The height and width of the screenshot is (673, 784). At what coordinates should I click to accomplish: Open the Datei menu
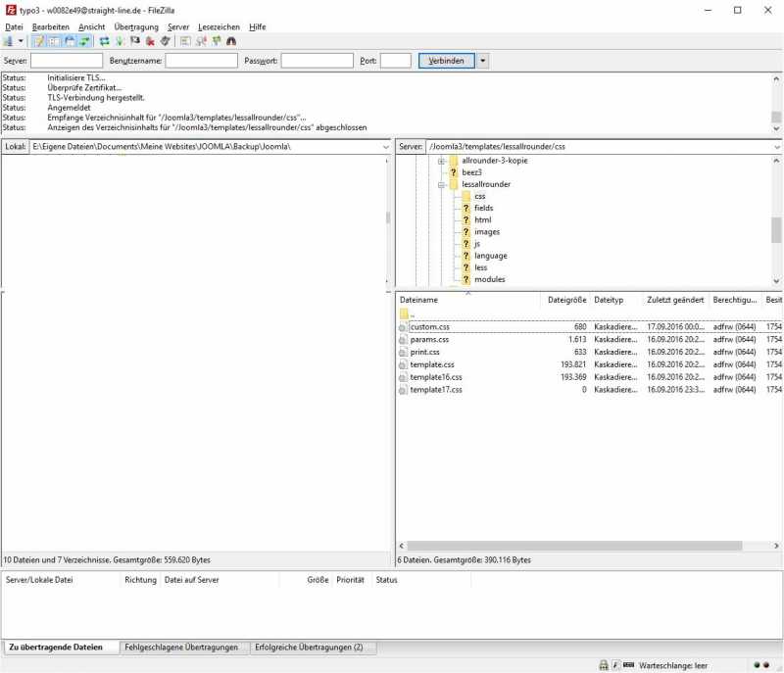click(x=14, y=27)
